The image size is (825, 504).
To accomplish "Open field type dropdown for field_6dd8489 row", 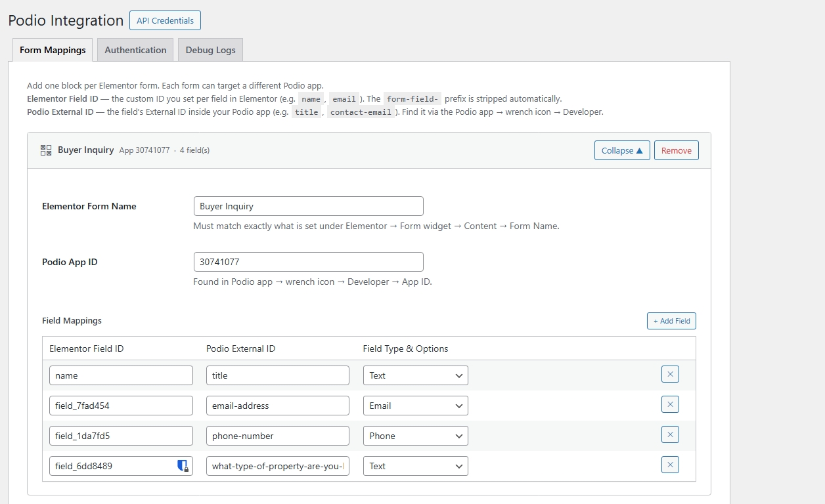I will point(416,466).
